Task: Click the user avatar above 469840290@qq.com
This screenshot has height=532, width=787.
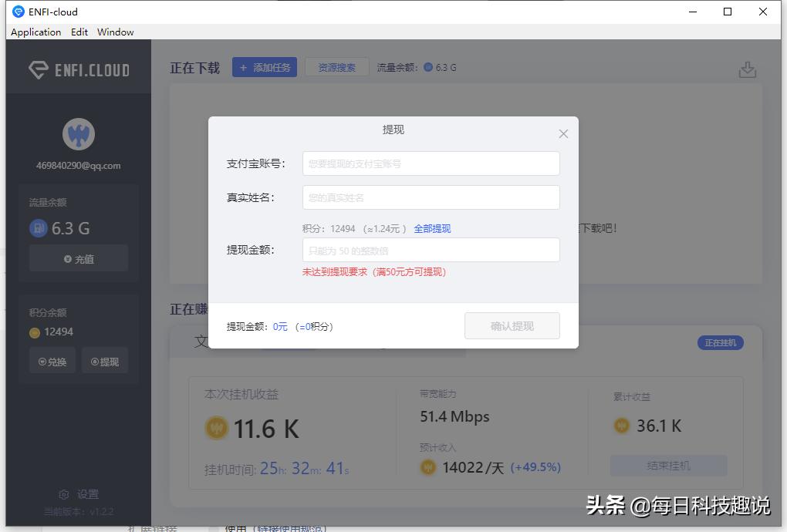Action: tap(78, 133)
